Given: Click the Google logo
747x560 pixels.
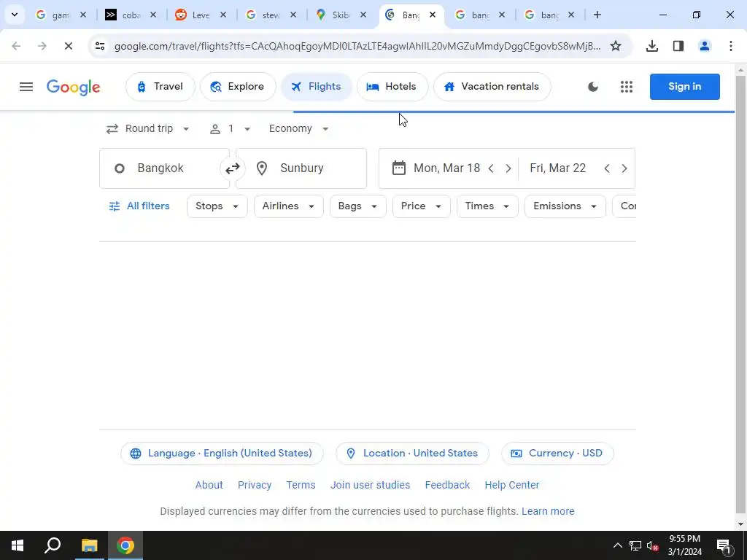Looking at the screenshot, I should coord(74,87).
